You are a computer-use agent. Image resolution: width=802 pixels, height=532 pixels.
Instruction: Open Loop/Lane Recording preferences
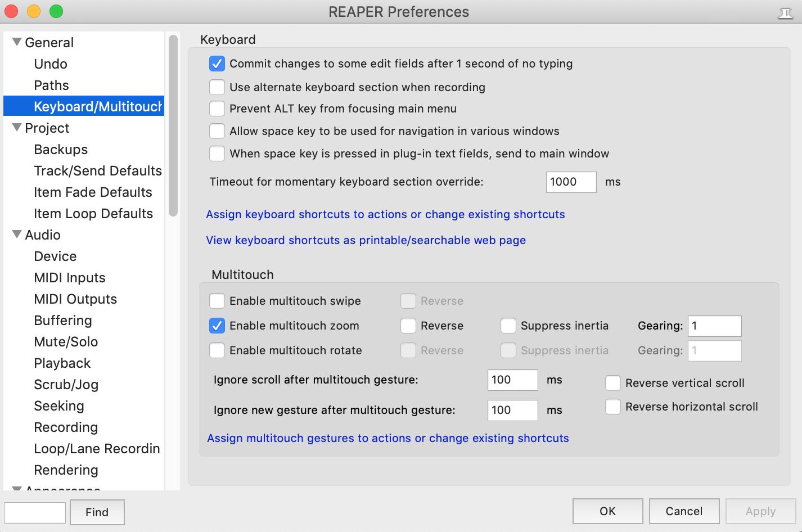(x=97, y=449)
